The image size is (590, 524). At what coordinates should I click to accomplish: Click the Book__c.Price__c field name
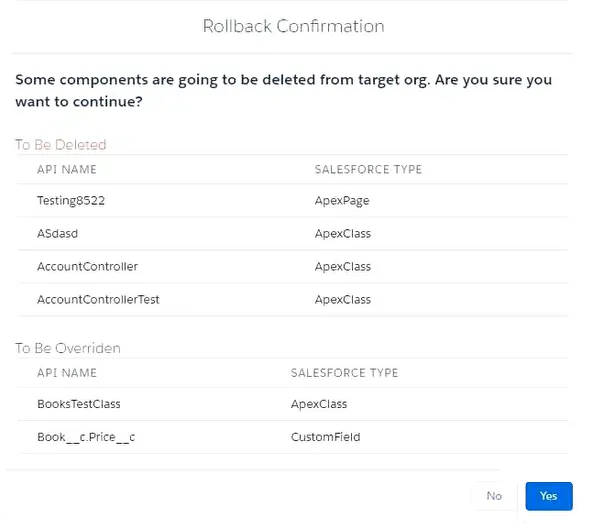[x=86, y=437]
